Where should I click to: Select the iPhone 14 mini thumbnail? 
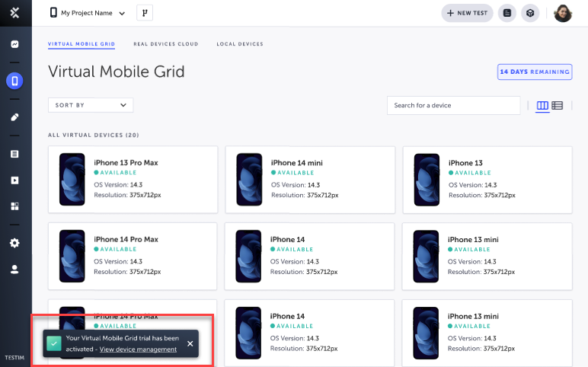[249, 179]
